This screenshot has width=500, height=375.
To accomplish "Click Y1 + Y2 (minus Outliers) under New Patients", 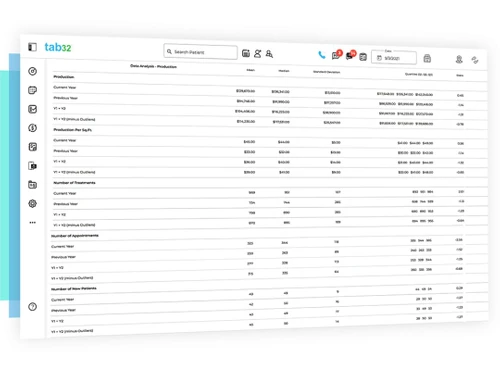I will (72, 331).
